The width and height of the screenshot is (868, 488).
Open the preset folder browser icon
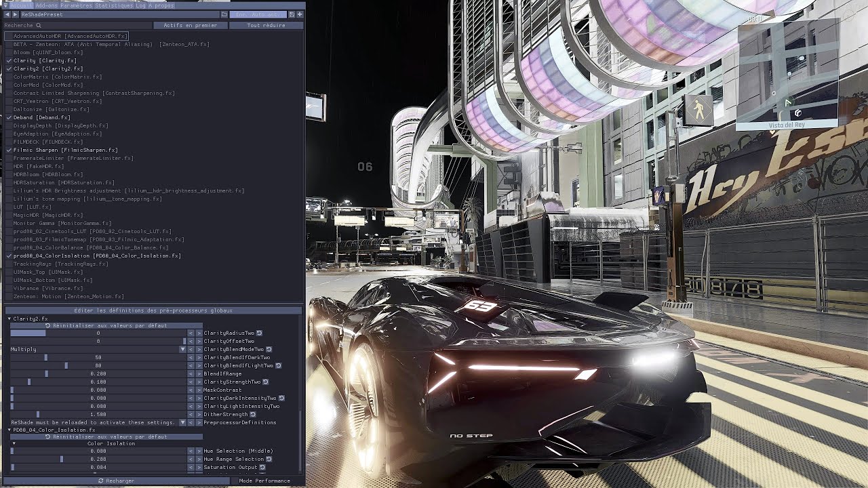coord(224,14)
